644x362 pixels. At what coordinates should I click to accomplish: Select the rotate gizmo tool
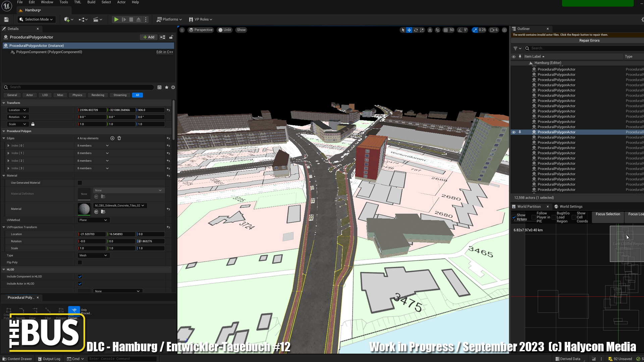[416, 30]
